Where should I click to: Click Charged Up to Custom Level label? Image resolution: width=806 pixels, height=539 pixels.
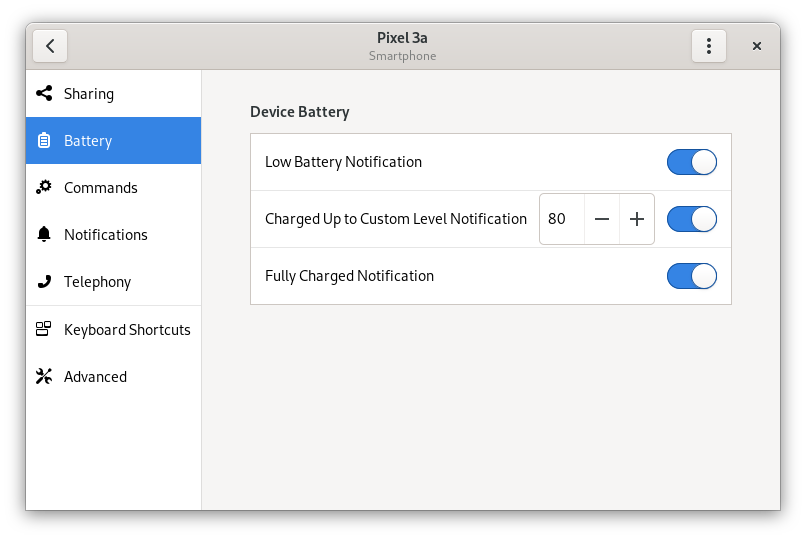point(396,219)
